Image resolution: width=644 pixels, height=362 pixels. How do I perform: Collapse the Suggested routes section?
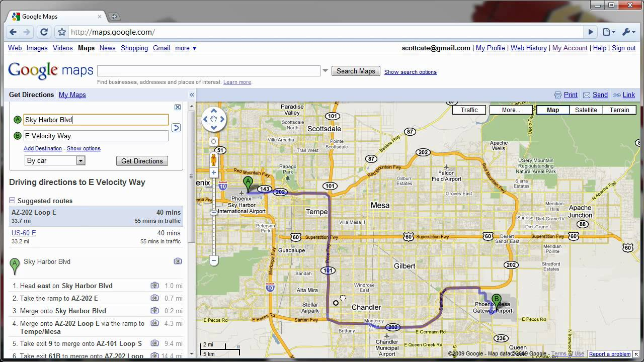[x=12, y=201]
